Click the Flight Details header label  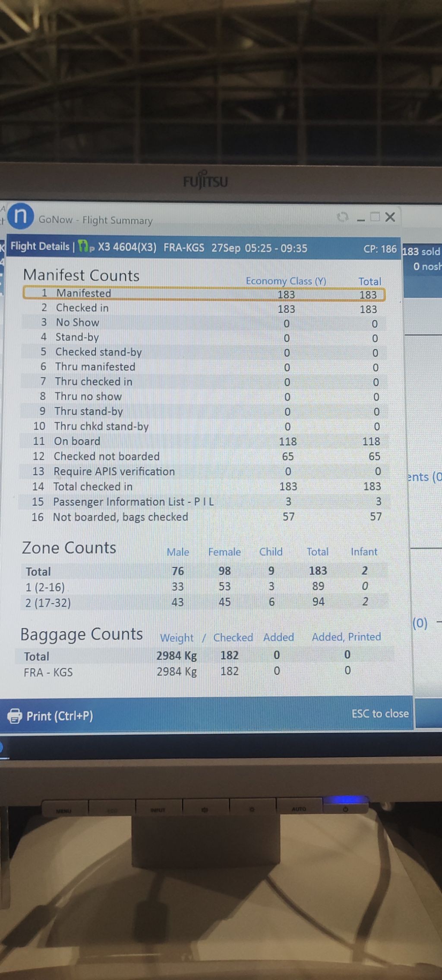40,246
